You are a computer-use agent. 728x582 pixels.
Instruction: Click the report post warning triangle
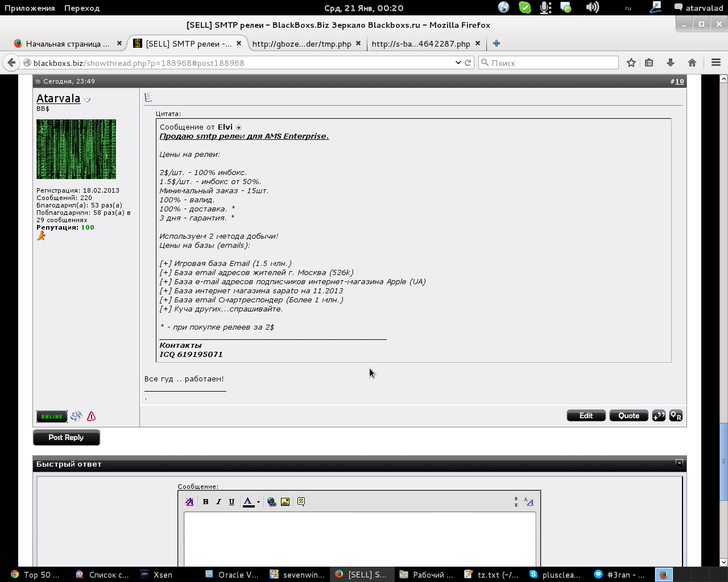tap(92, 416)
